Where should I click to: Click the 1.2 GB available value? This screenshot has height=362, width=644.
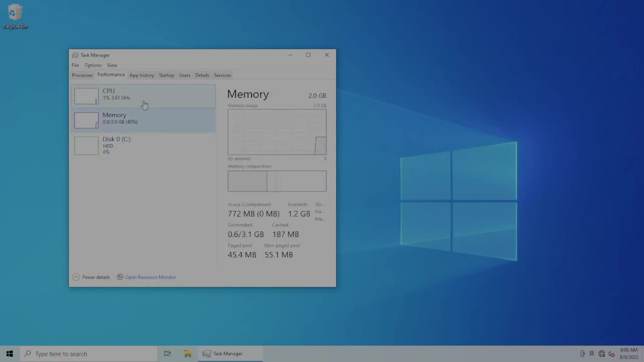pyautogui.click(x=299, y=214)
